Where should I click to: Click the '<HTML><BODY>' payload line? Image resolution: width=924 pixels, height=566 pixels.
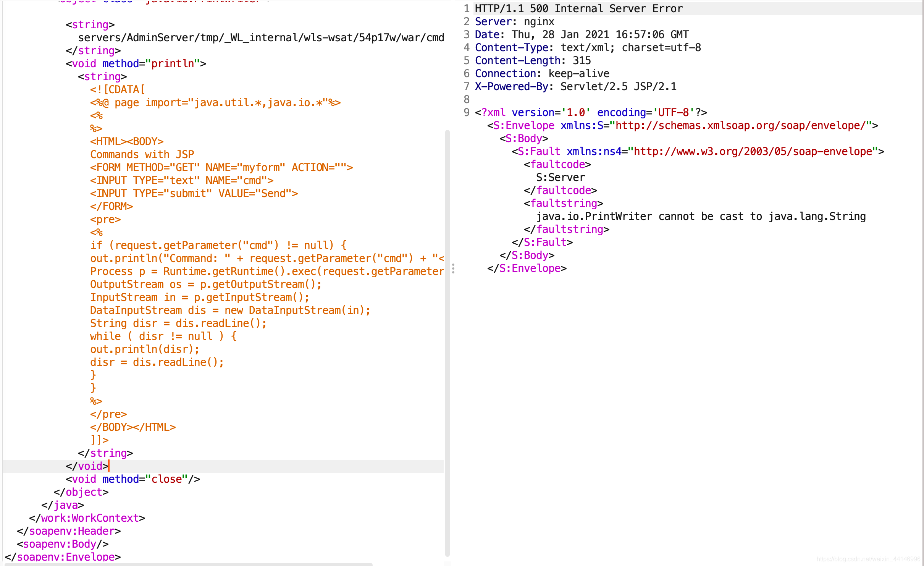tap(126, 141)
